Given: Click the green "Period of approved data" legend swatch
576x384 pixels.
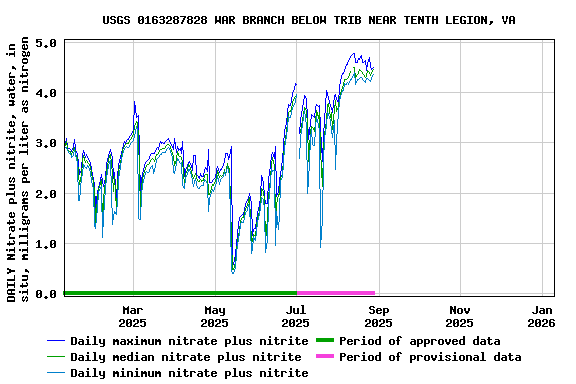Looking at the screenshot, I should pos(325,341).
